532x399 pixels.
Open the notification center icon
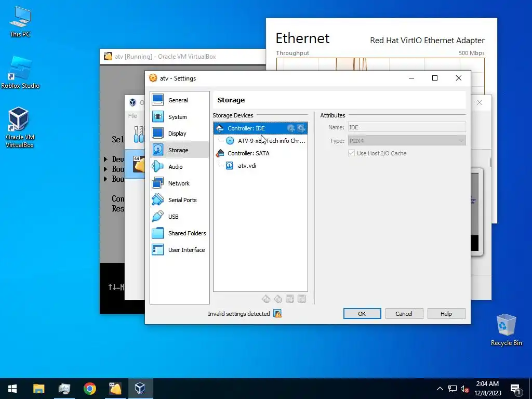(515, 389)
